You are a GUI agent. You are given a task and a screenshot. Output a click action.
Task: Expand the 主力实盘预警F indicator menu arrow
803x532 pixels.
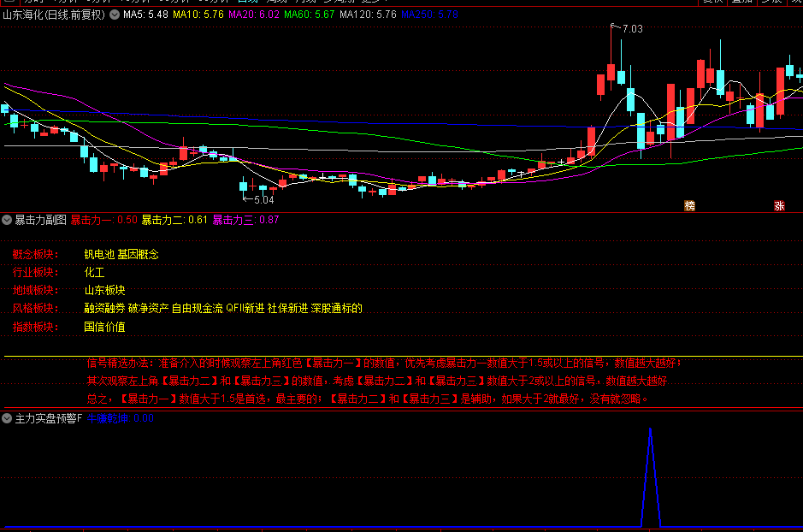coord(7,418)
